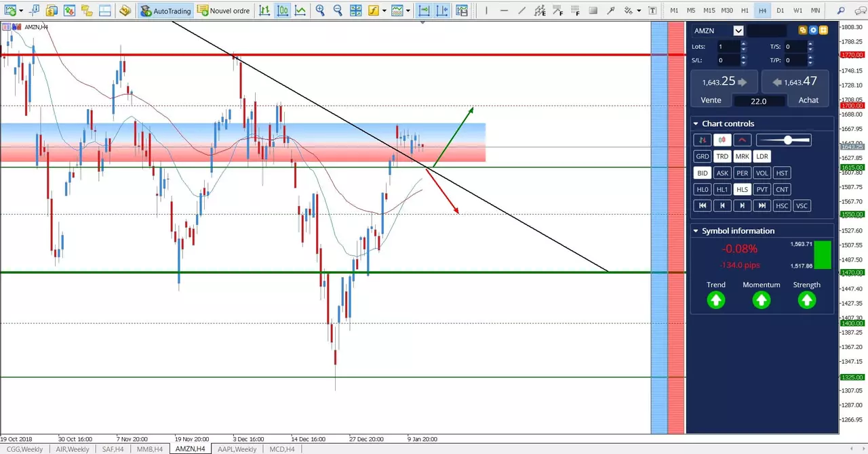Select the vertical line drawing tool
Image resolution: width=868 pixels, height=454 pixels.
(x=486, y=11)
